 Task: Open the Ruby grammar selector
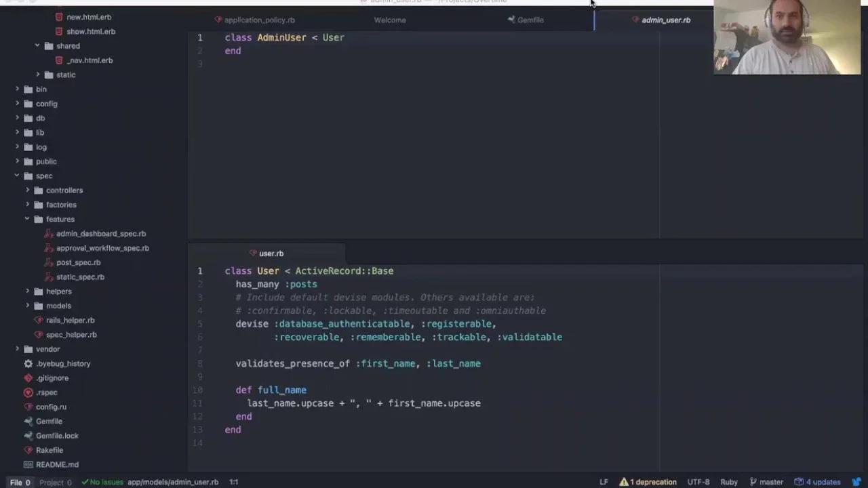coord(729,482)
